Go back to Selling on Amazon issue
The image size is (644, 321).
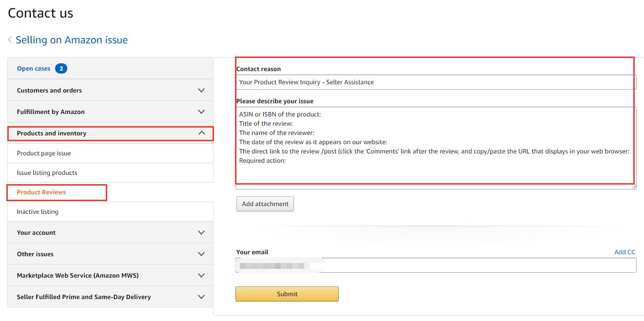coord(72,40)
